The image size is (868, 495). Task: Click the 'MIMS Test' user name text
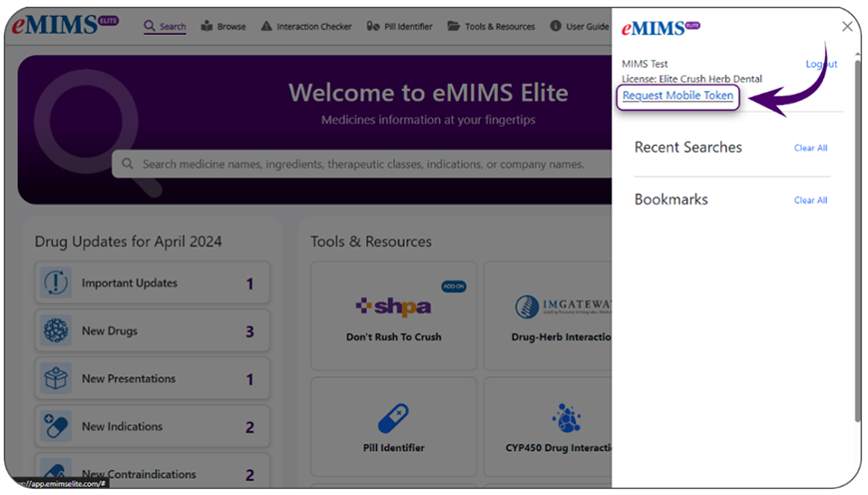pyautogui.click(x=645, y=64)
